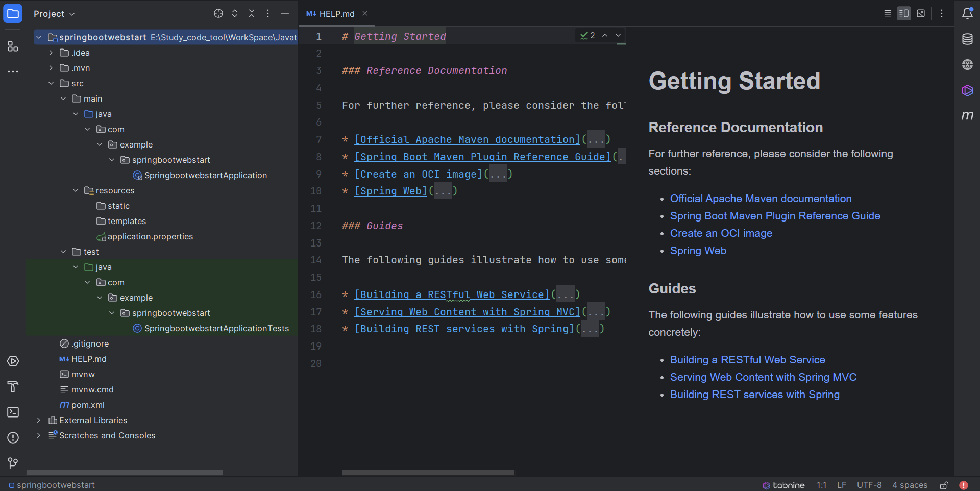Select SpringbootwebstartApplication class
Image resolution: width=980 pixels, height=491 pixels.
click(200, 175)
